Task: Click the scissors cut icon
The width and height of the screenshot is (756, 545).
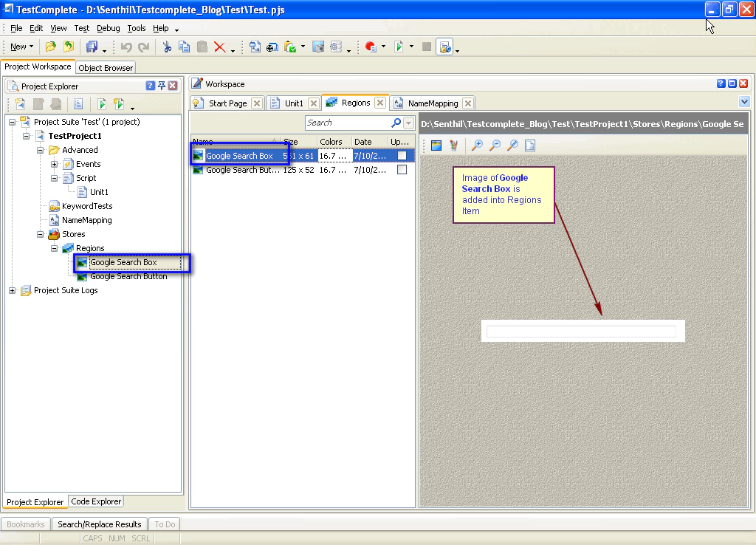Action: click(x=167, y=47)
